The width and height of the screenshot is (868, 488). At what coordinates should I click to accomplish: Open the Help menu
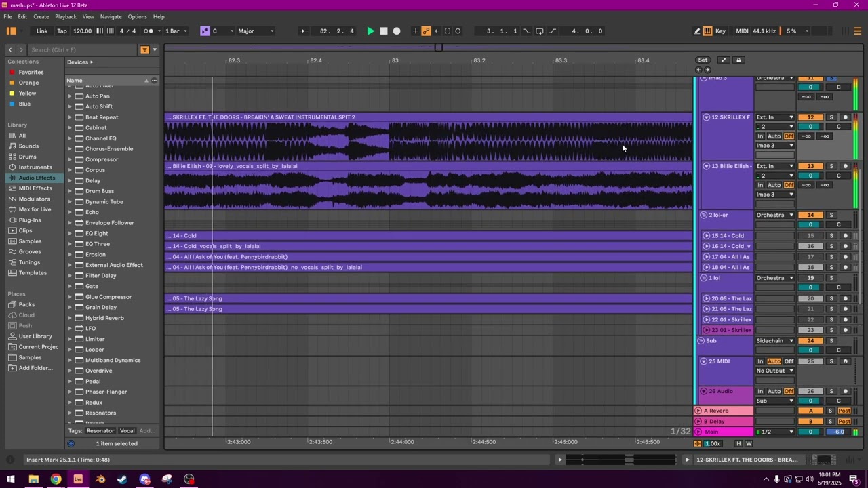(x=159, y=16)
